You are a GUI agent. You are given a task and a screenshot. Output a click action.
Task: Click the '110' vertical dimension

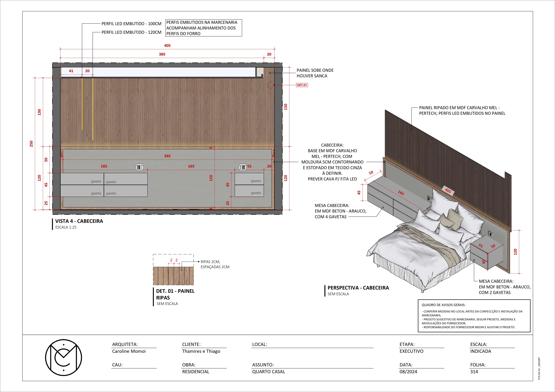click(211, 178)
